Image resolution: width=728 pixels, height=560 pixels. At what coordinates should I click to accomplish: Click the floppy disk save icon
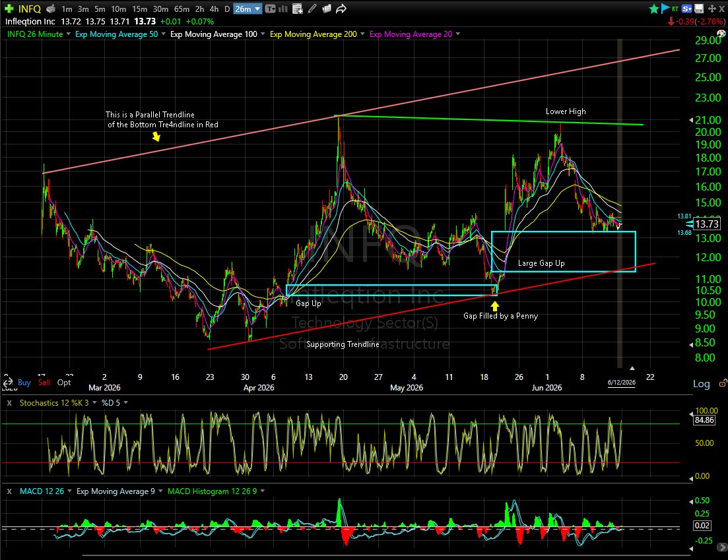click(x=699, y=9)
